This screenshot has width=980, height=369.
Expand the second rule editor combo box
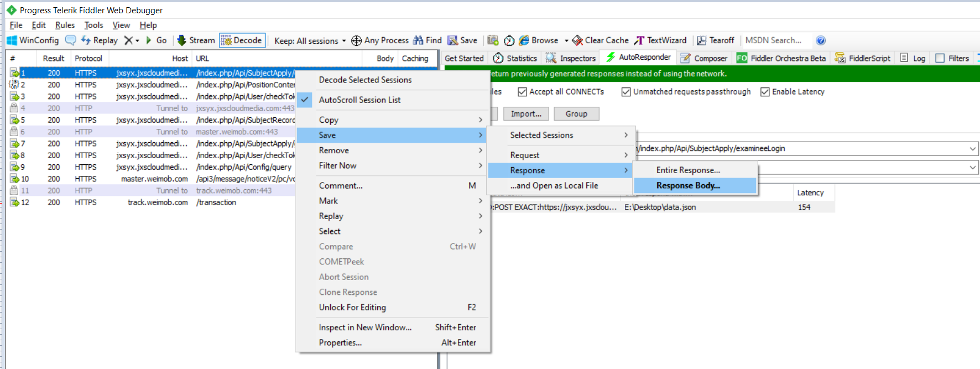[x=973, y=167]
